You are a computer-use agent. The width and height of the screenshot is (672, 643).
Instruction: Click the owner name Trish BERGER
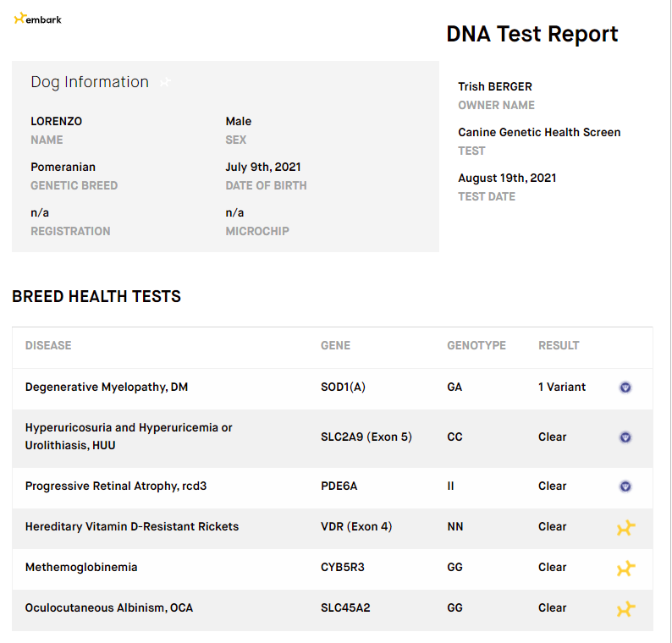click(495, 86)
